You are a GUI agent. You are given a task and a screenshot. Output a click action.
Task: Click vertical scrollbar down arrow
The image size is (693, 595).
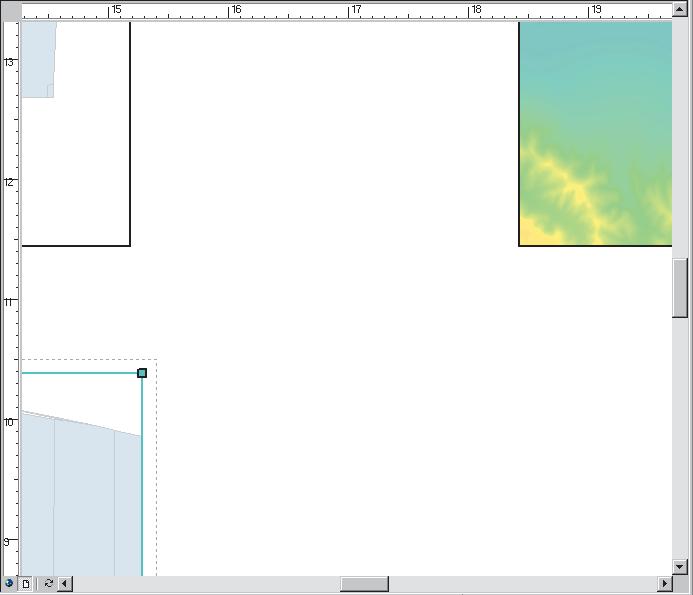tap(680, 567)
